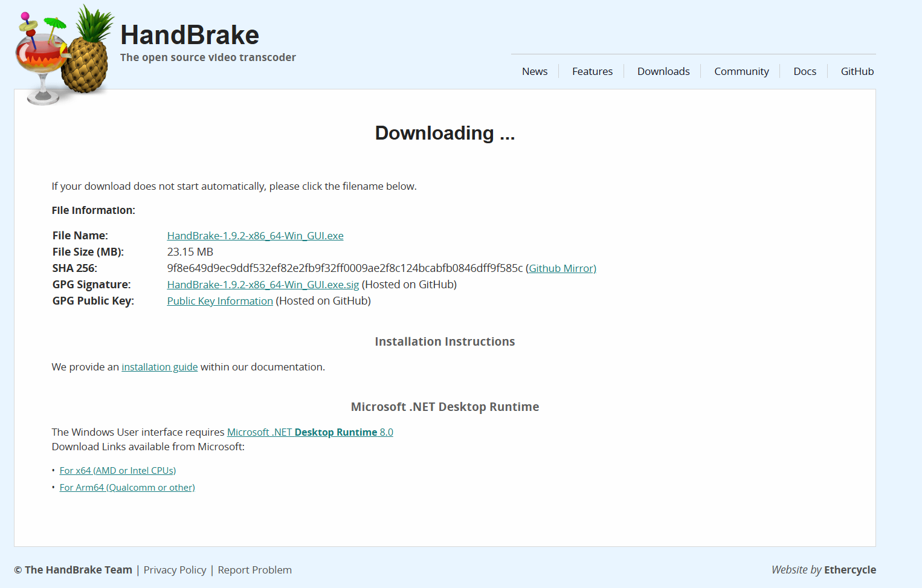This screenshot has height=588, width=922.
Task: Click the HandBrake site title heading
Action: (x=190, y=35)
